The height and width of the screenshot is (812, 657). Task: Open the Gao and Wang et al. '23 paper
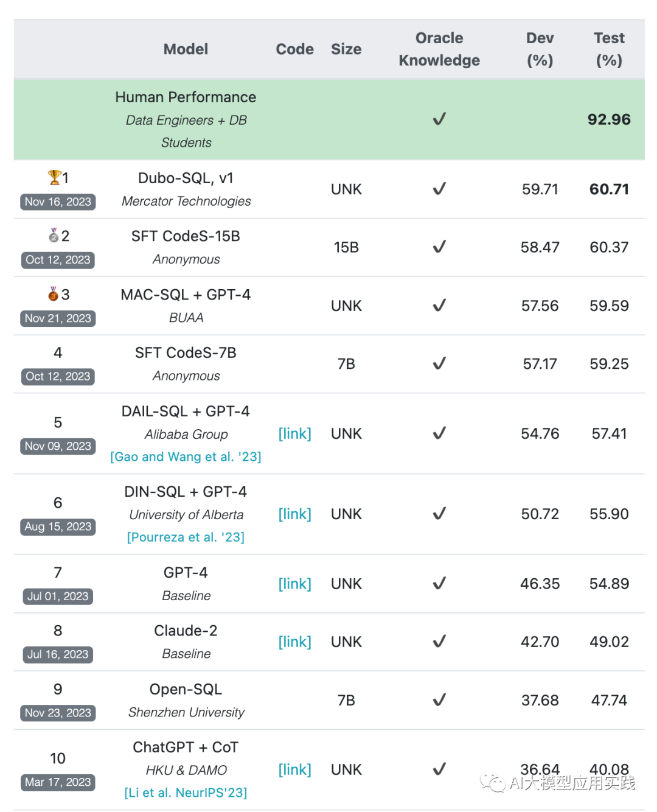coord(186,457)
